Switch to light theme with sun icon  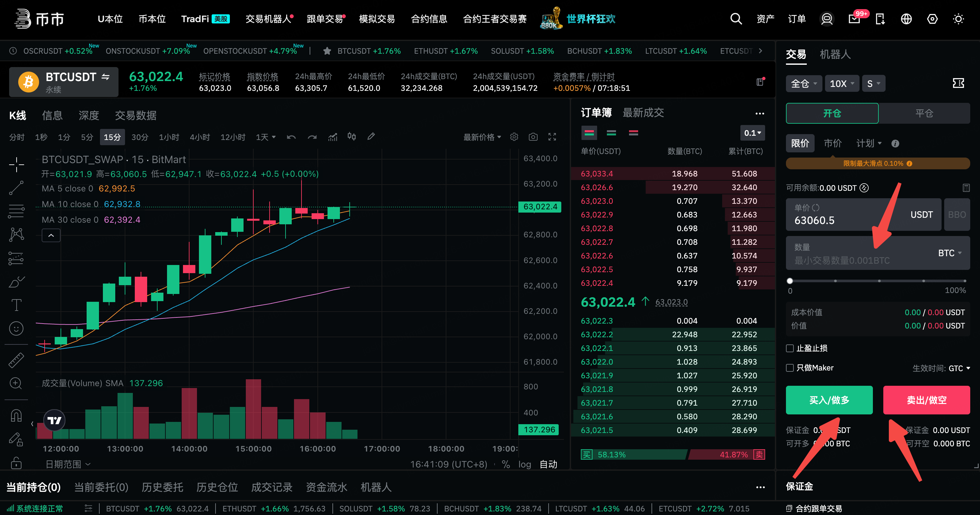pos(958,19)
